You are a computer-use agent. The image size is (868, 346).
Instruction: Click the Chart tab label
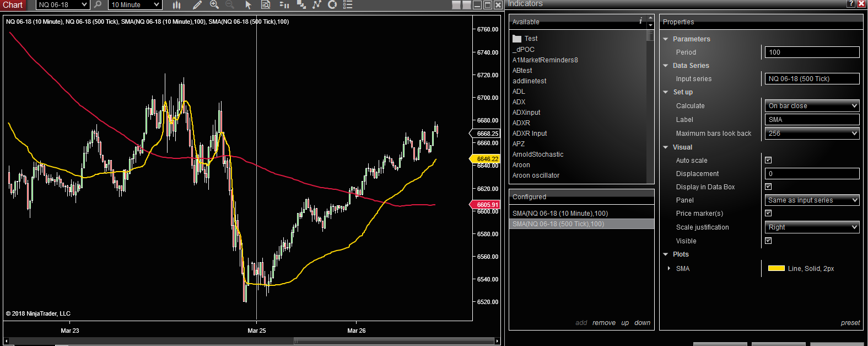tap(13, 4)
